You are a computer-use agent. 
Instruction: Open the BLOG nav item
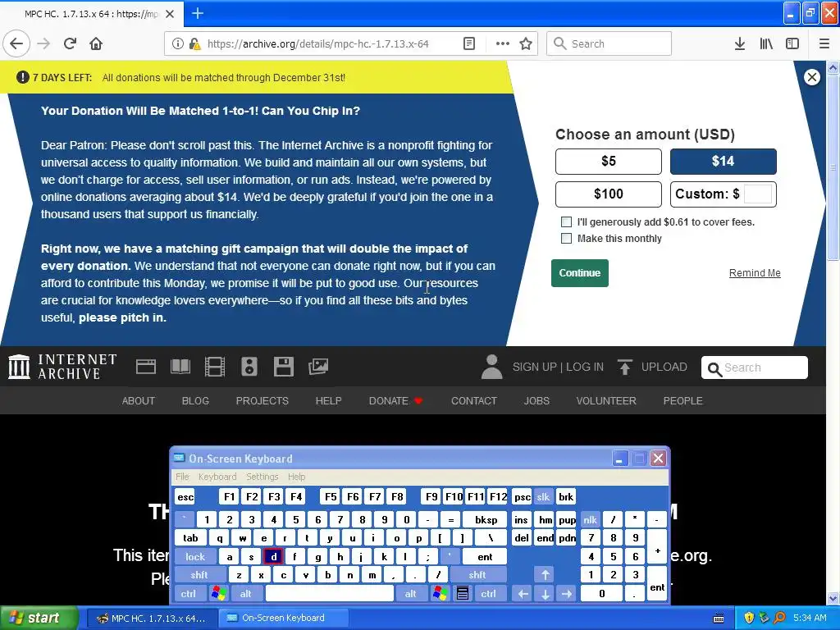(x=195, y=400)
